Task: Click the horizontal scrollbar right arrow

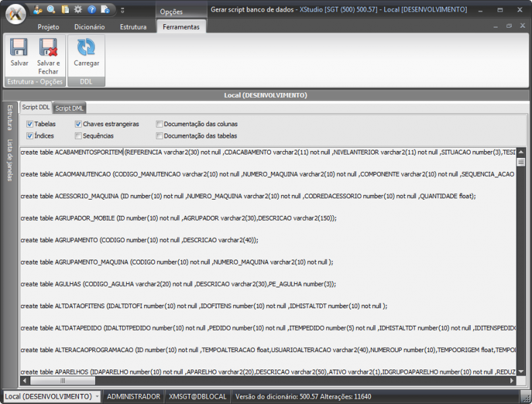Action: 510,381
